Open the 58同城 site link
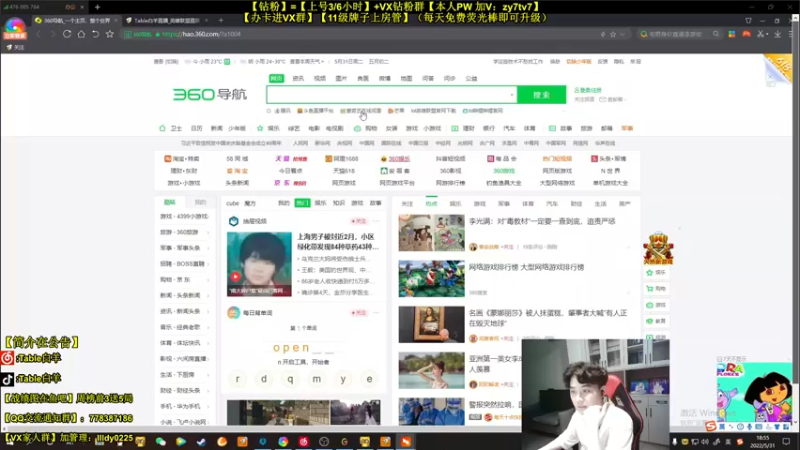Viewport: 800px width, 450px height. (x=237, y=159)
